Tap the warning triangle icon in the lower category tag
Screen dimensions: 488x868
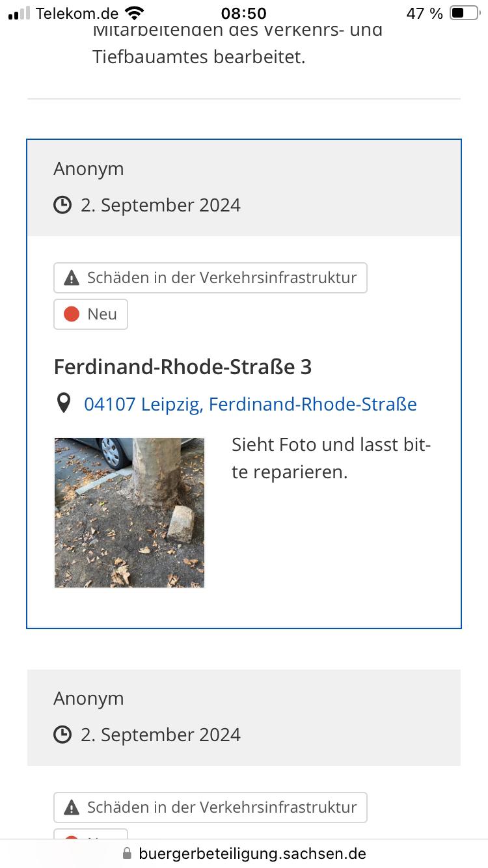(72, 808)
